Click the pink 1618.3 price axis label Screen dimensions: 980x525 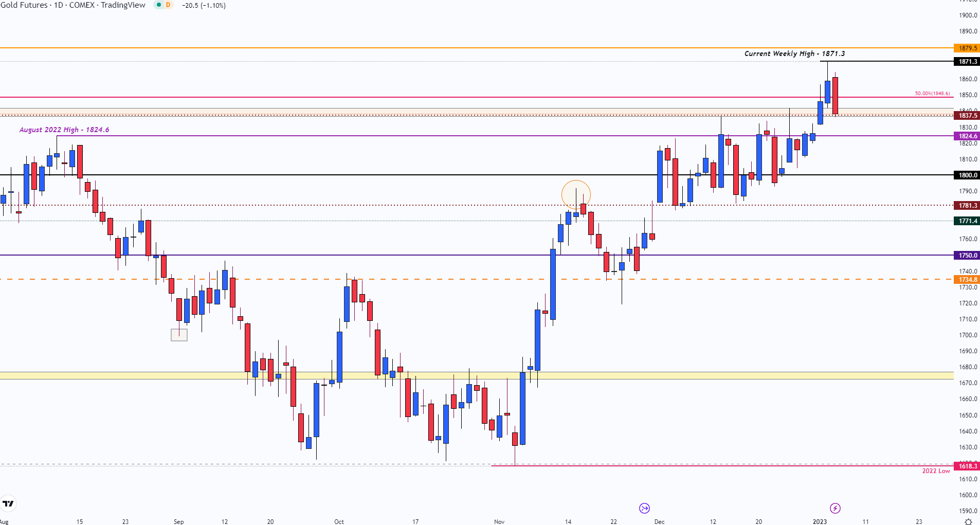coord(967,466)
